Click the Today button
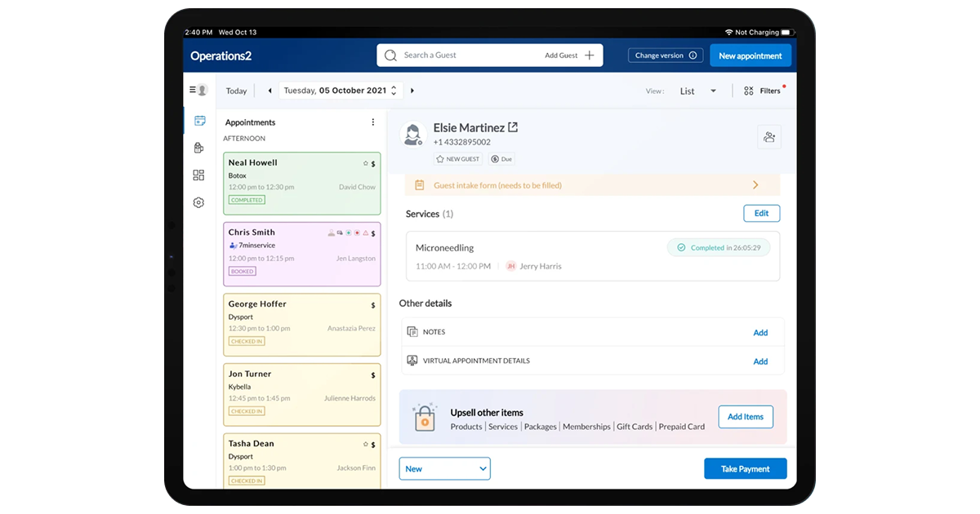The width and height of the screenshot is (980, 514). tap(237, 91)
